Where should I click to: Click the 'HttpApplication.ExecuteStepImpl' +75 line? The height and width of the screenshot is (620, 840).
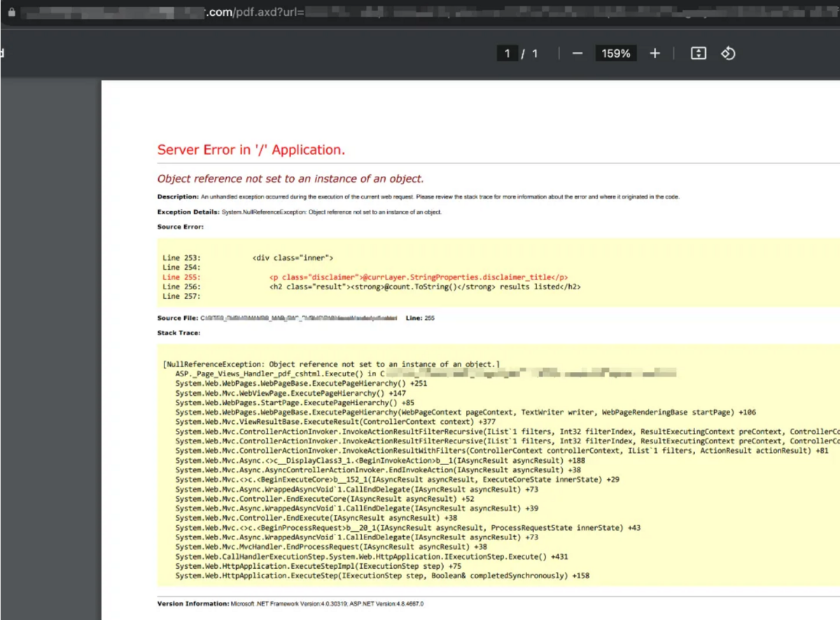318,566
